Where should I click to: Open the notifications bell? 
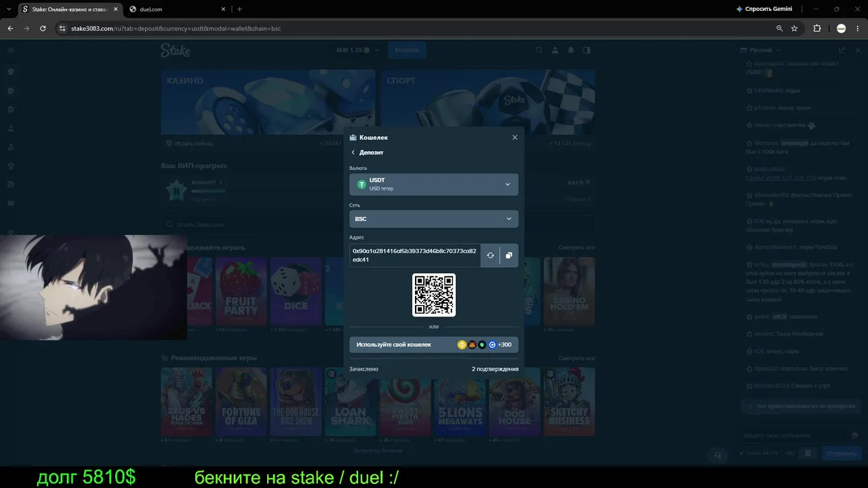571,50
